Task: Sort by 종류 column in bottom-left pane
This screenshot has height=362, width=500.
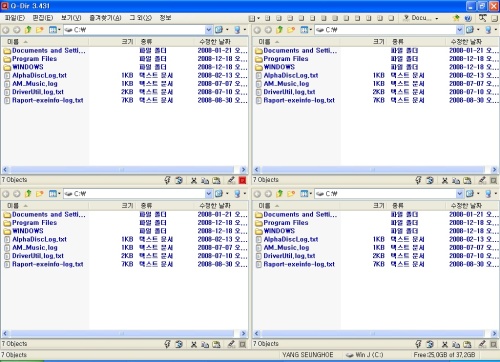Action: pos(166,206)
